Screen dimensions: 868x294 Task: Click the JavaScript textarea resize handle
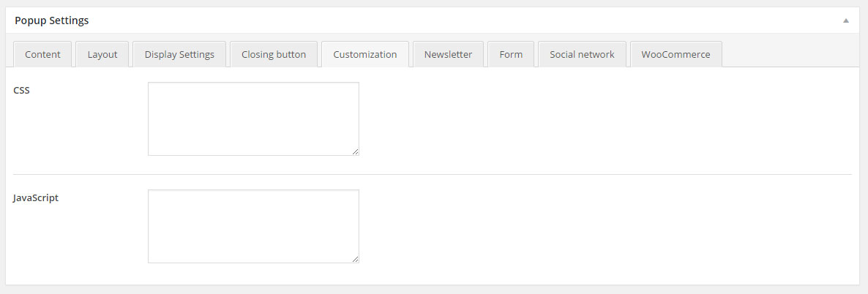356,259
